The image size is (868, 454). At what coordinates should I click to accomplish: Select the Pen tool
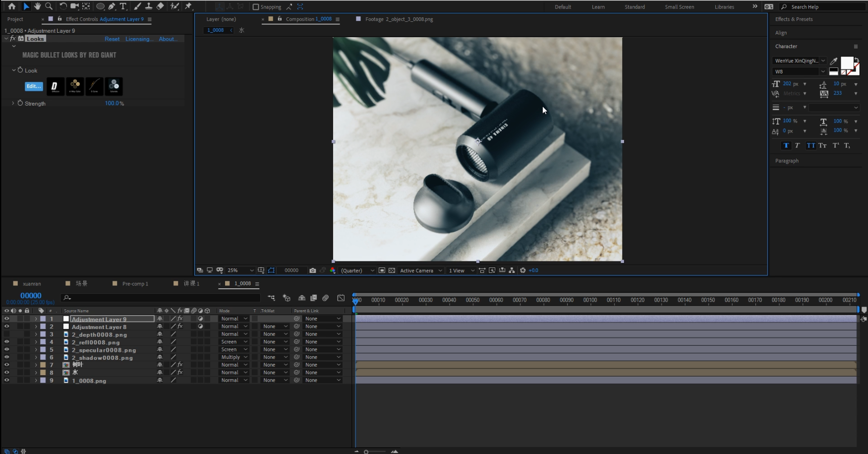click(112, 6)
